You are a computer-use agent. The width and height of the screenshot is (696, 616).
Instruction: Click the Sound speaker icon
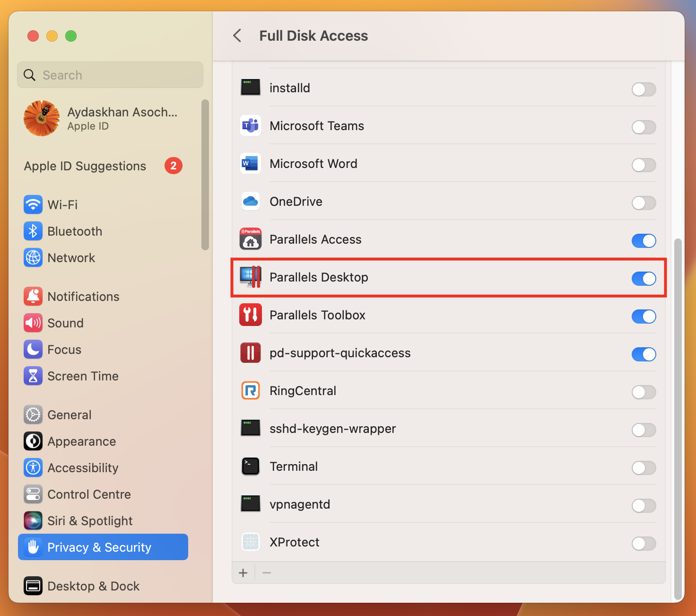(x=33, y=323)
